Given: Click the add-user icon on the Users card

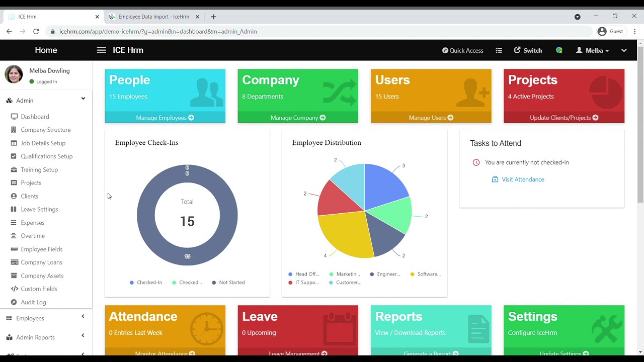Looking at the screenshot, I should coord(472,93).
